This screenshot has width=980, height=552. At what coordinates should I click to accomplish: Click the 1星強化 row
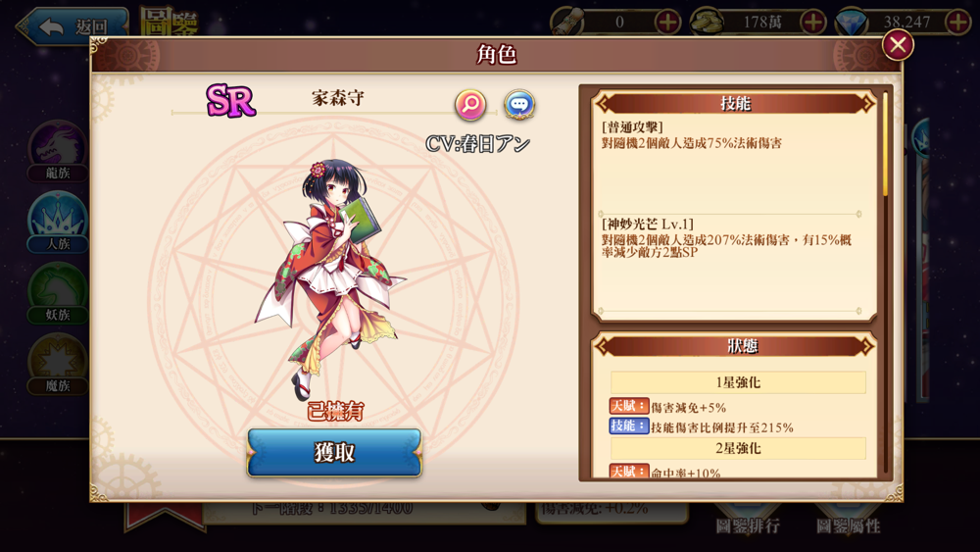738,382
